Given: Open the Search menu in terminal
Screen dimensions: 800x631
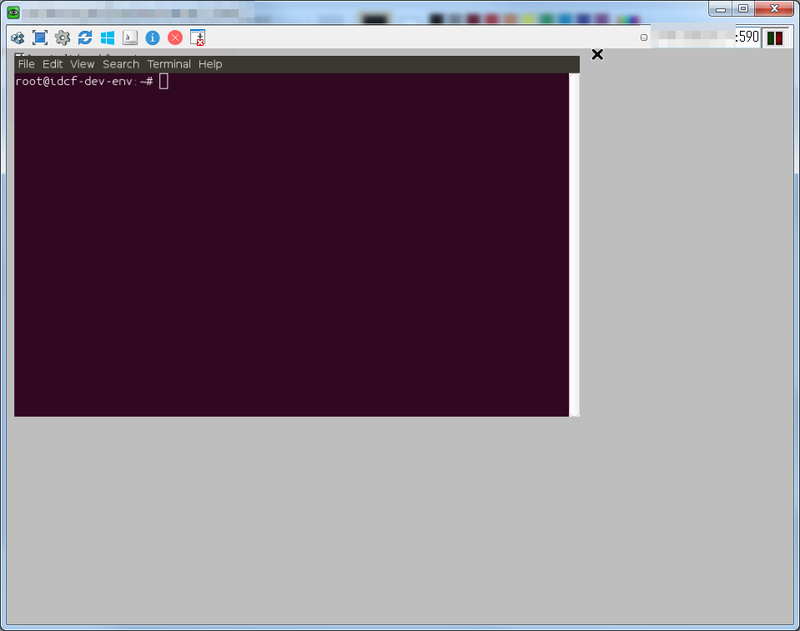Looking at the screenshot, I should pos(121,64).
